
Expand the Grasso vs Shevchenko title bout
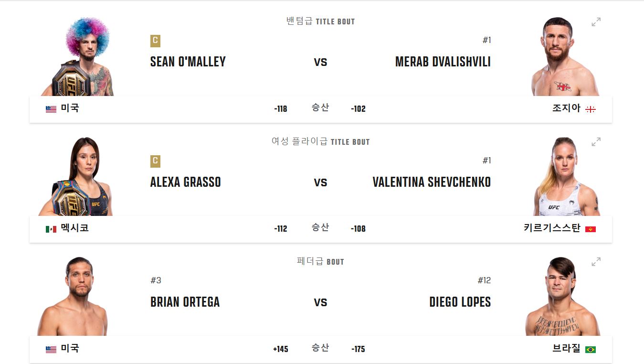click(595, 141)
